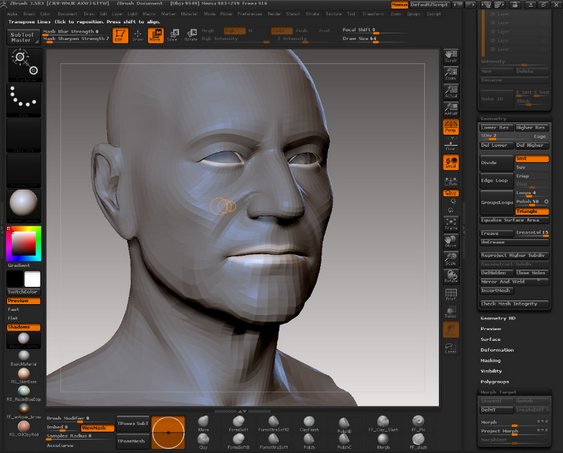Viewport: 563px width, 453px height.
Task: Toggle the ViewMask button
Action: pos(97,428)
